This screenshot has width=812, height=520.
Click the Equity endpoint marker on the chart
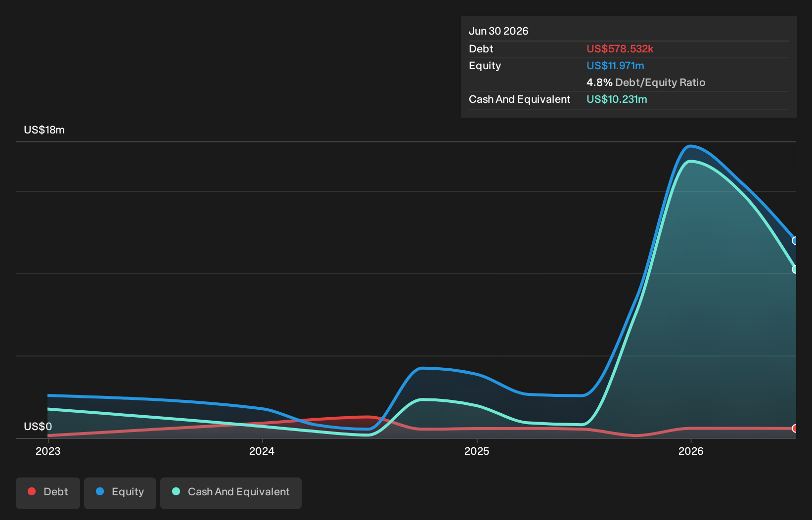[x=795, y=241]
